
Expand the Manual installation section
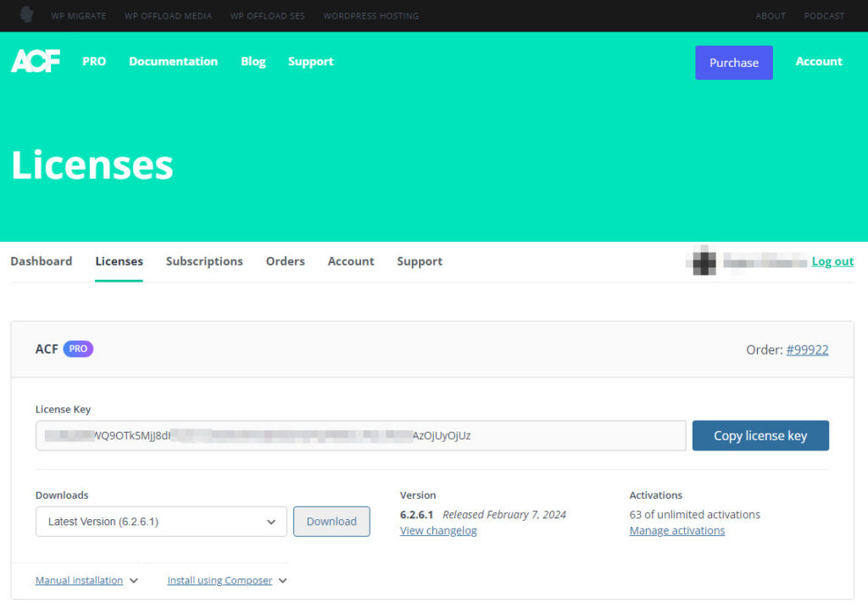click(81, 580)
